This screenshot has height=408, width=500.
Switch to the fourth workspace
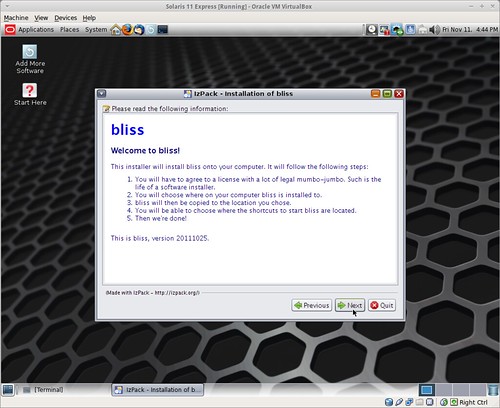pyautogui.click(x=478, y=389)
